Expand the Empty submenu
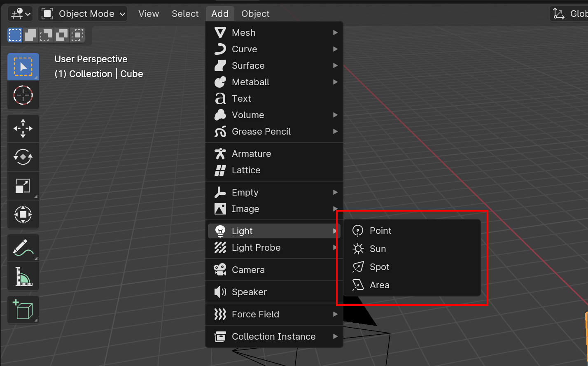This screenshot has width=588, height=366. 275,192
